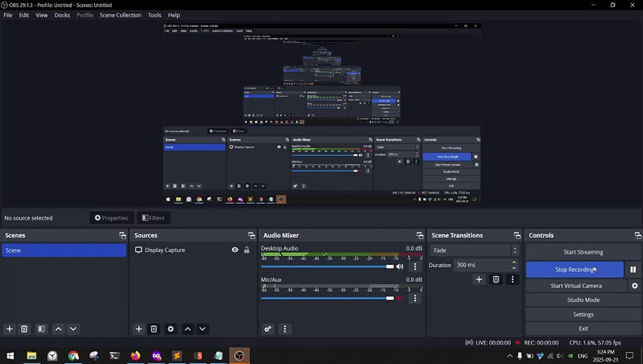Float the Scenes dock
This screenshot has height=364, width=643.
122,236
